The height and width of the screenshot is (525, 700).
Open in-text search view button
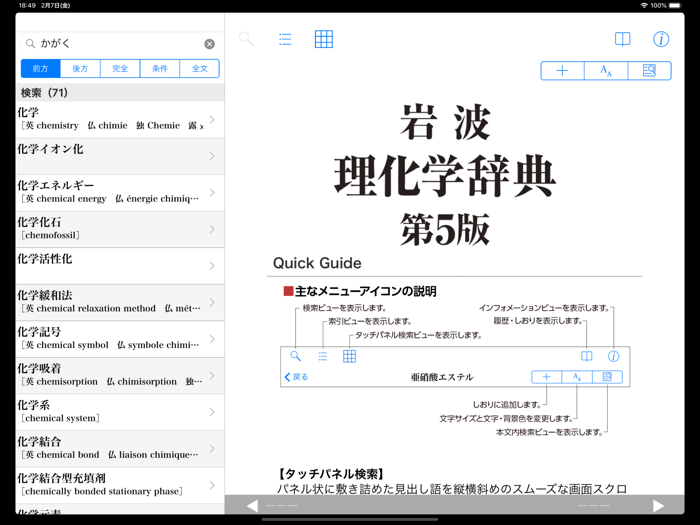[x=649, y=71]
